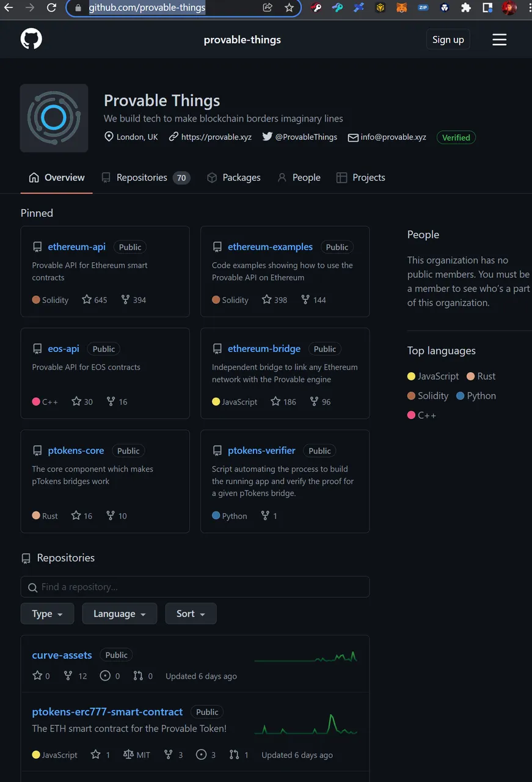Open the Language filter dropdown
Viewport: 532px width, 782px height.
[x=120, y=613]
